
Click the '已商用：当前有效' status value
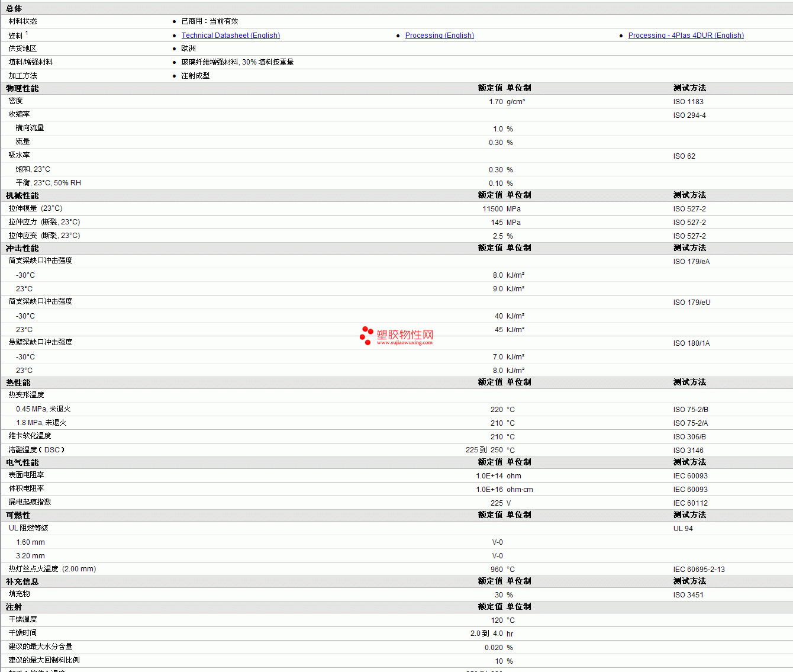coord(209,21)
